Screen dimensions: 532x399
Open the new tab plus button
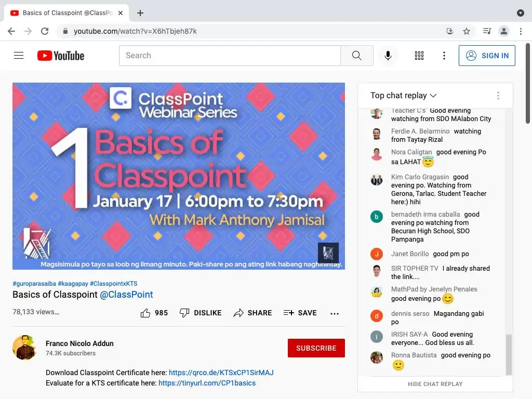click(x=140, y=13)
